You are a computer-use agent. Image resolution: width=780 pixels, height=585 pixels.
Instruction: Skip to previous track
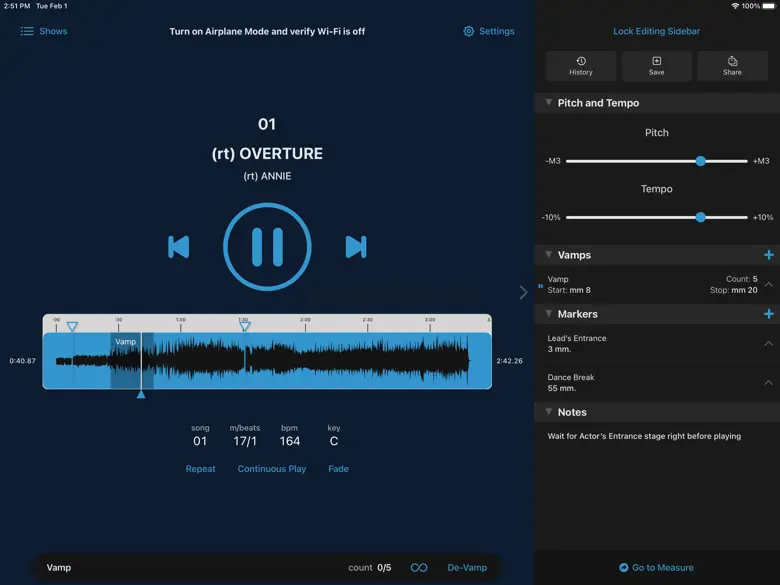pos(179,247)
